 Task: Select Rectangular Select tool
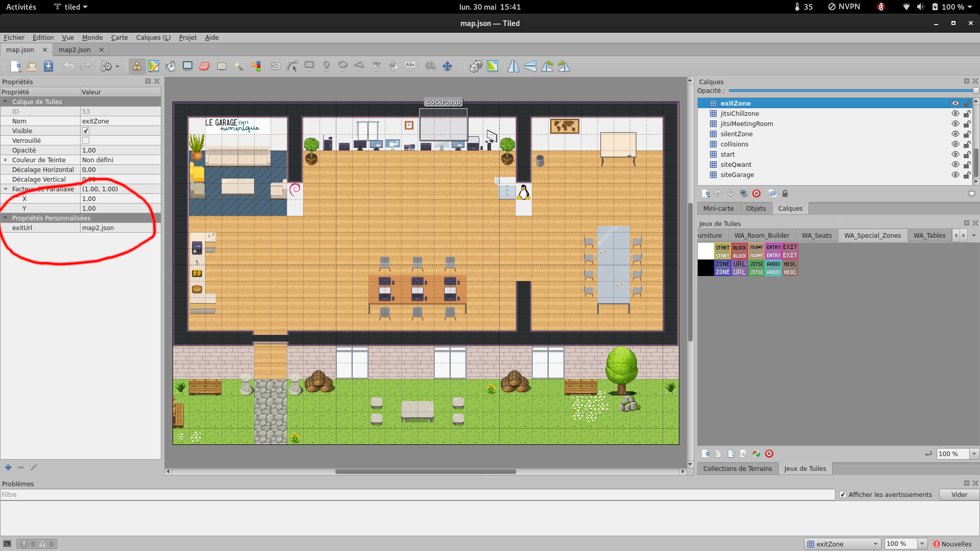[x=222, y=66]
